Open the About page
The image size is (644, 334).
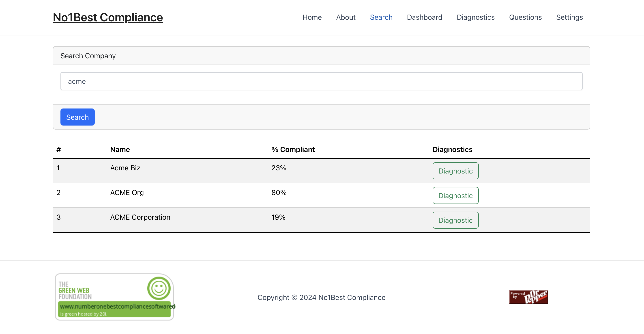point(346,17)
